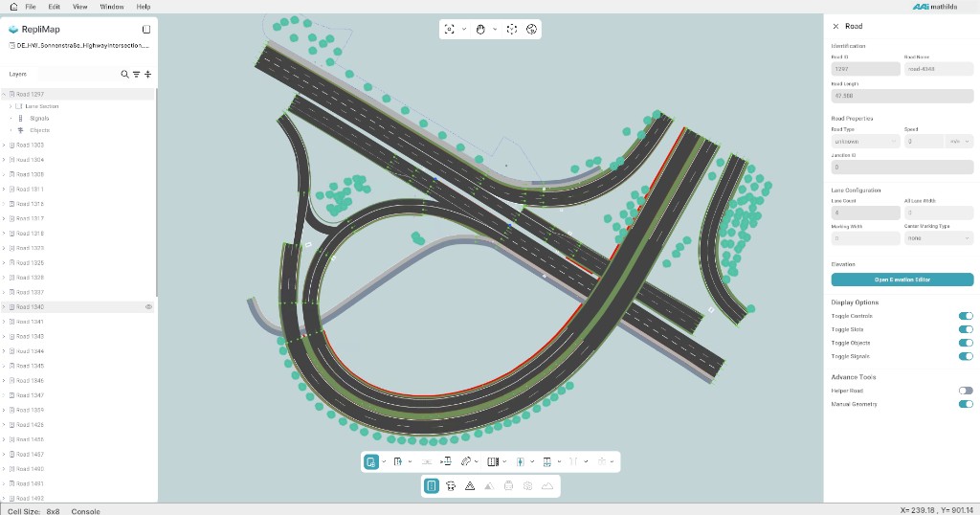The image size is (980, 515).
Task: Open the layers filter icon
Action: click(136, 75)
